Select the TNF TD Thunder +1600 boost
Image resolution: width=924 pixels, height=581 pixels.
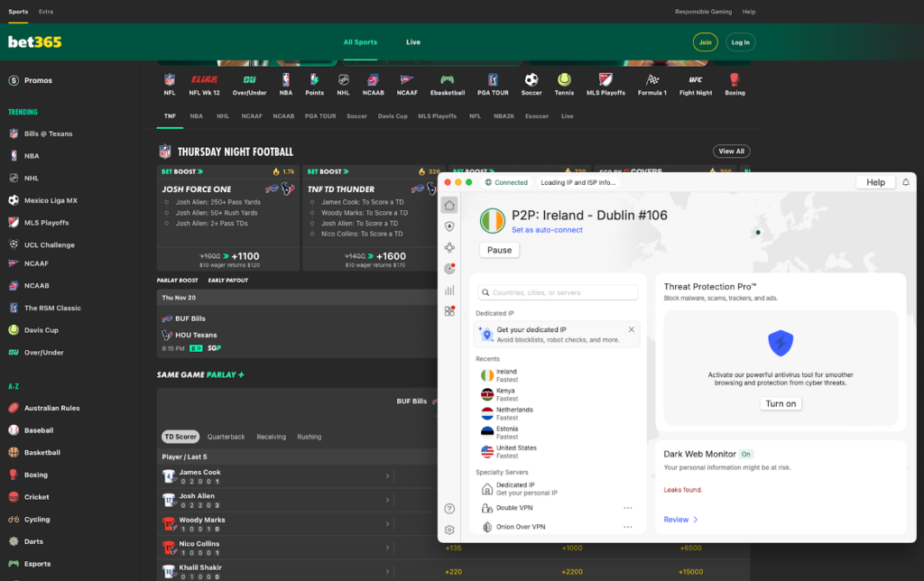click(374, 259)
